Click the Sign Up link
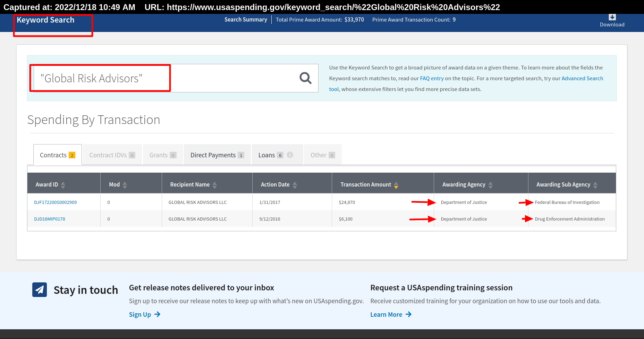This screenshot has height=339, width=644. click(x=140, y=314)
